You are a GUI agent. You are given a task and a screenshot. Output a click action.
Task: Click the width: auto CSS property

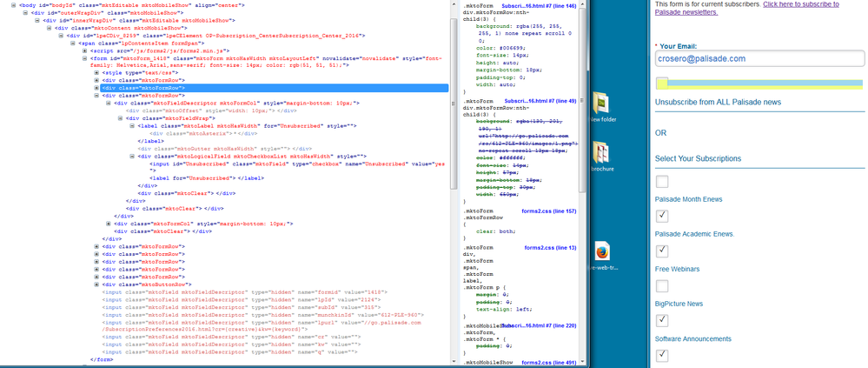coord(496,84)
